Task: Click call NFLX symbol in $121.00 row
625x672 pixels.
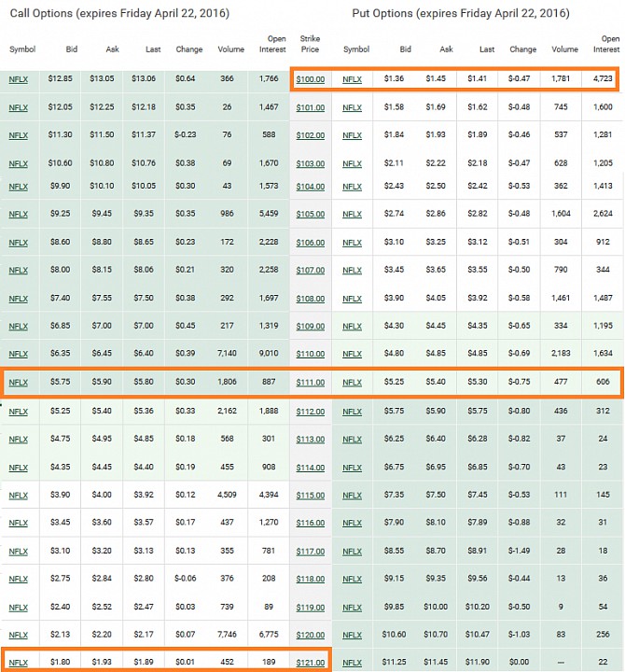Action: [x=19, y=663]
